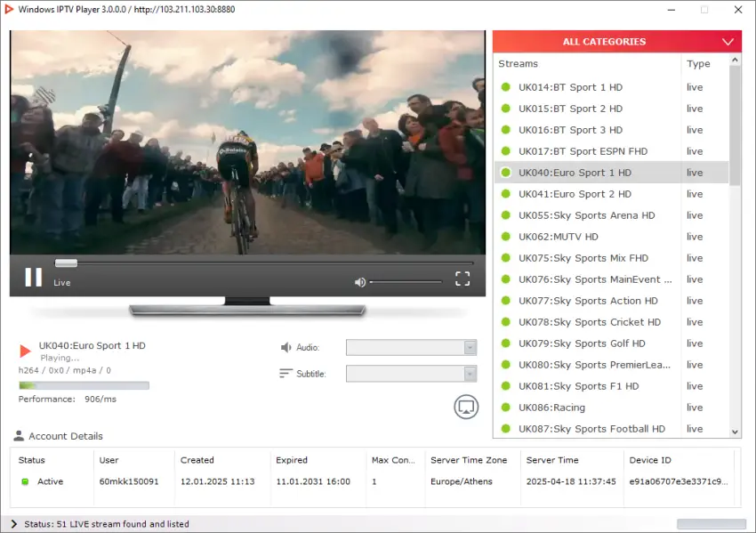
Task: Select UK079:Sky Sports Golf HD
Action: click(611, 343)
